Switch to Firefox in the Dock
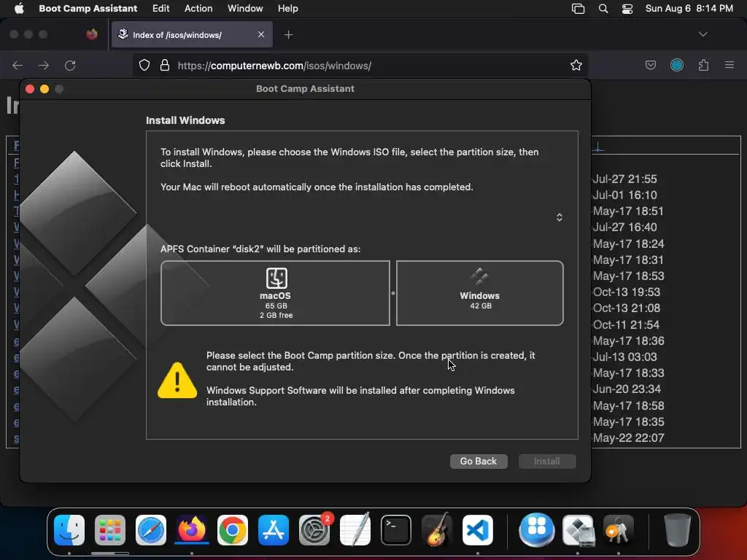The height and width of the screenshot is (560, 747). 192,530
